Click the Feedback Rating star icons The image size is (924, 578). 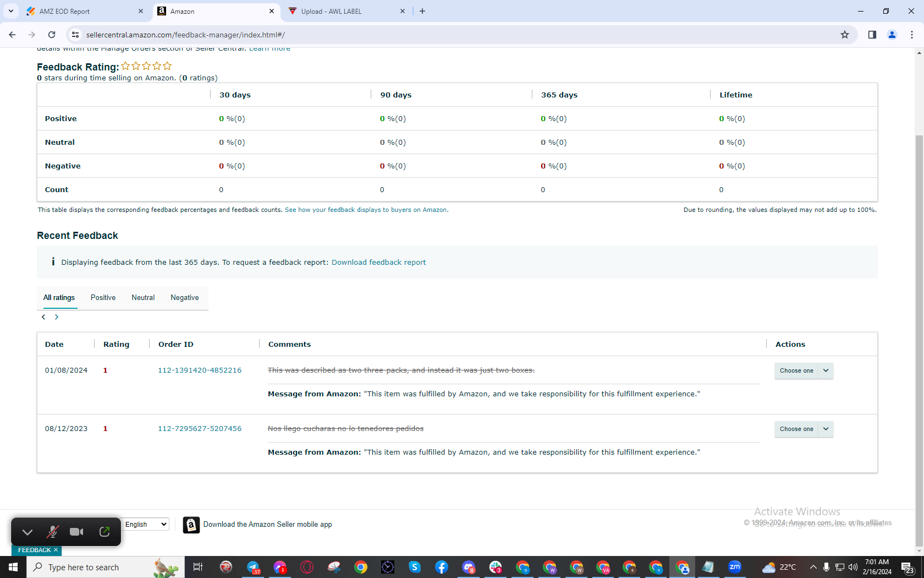[x=146, y=66]
